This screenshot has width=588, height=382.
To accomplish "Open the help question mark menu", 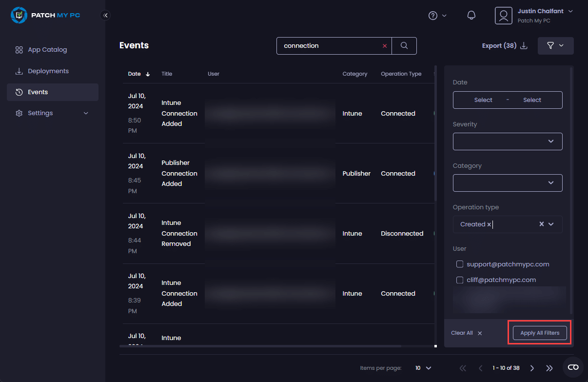I will [437, 16].
